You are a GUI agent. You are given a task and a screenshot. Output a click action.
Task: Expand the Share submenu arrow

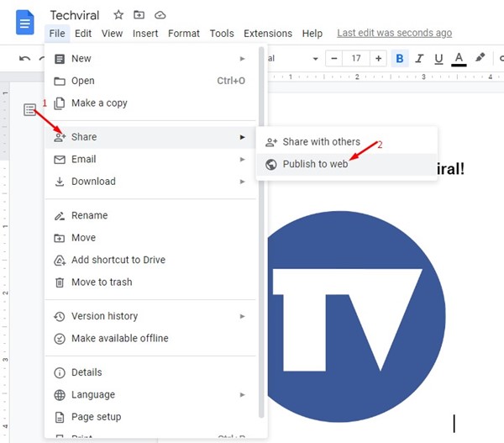[243, 137]
